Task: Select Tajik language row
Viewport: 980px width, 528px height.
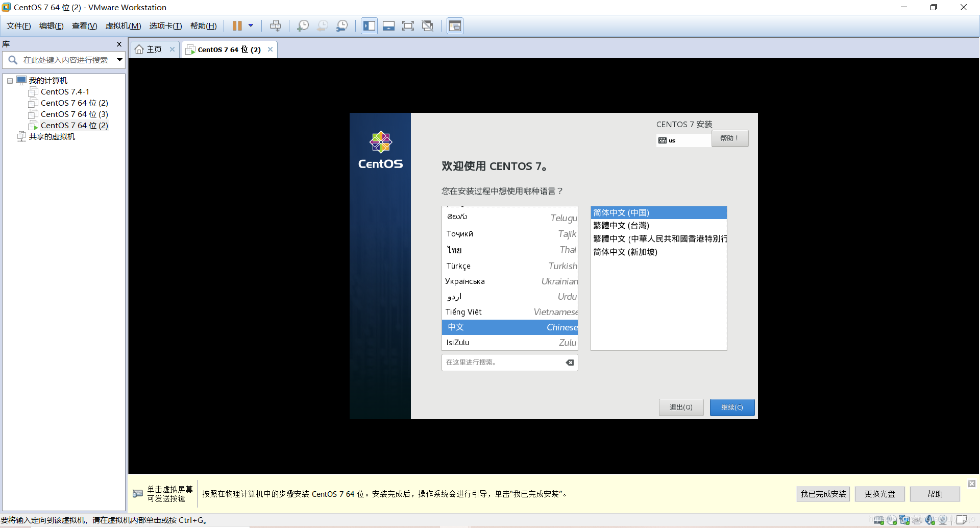Action: coord(510,234)
